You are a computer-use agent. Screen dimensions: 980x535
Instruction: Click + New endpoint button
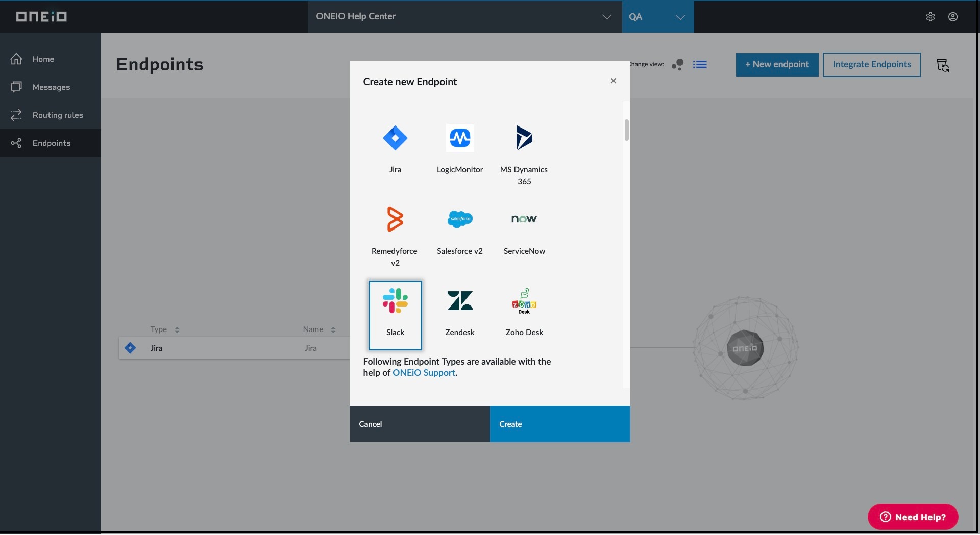777,65
